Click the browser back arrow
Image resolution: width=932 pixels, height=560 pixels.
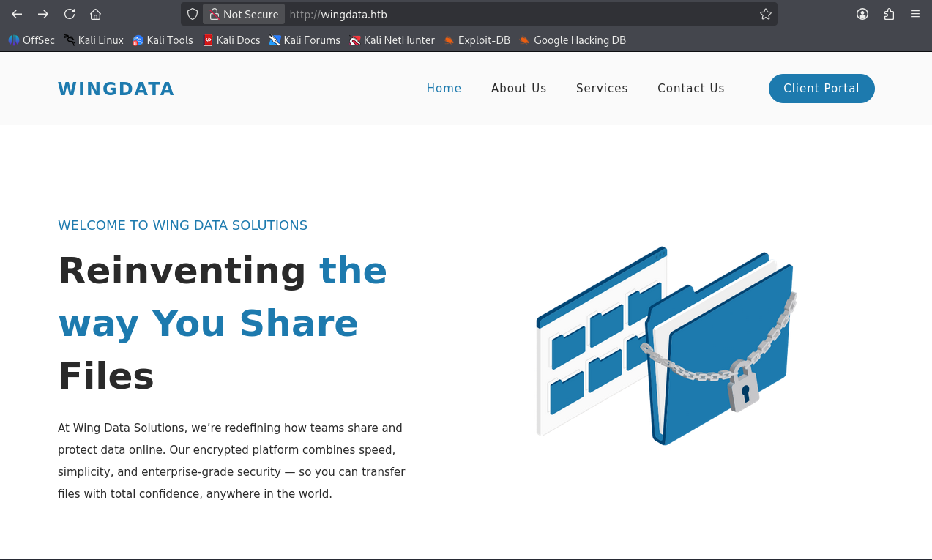(x=17, y=14)
